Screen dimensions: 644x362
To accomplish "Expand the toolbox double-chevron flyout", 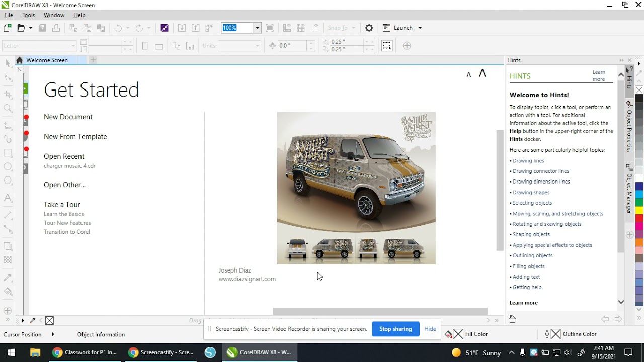I will coord(8,320).
